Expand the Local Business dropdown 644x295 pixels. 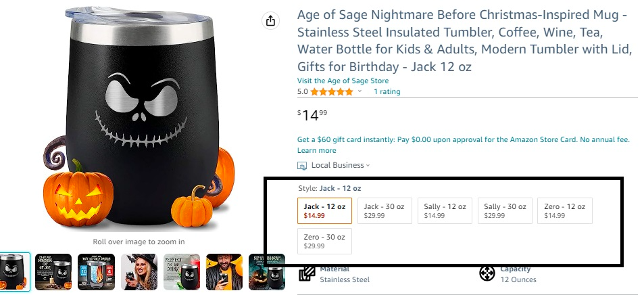tap(368, 166)
